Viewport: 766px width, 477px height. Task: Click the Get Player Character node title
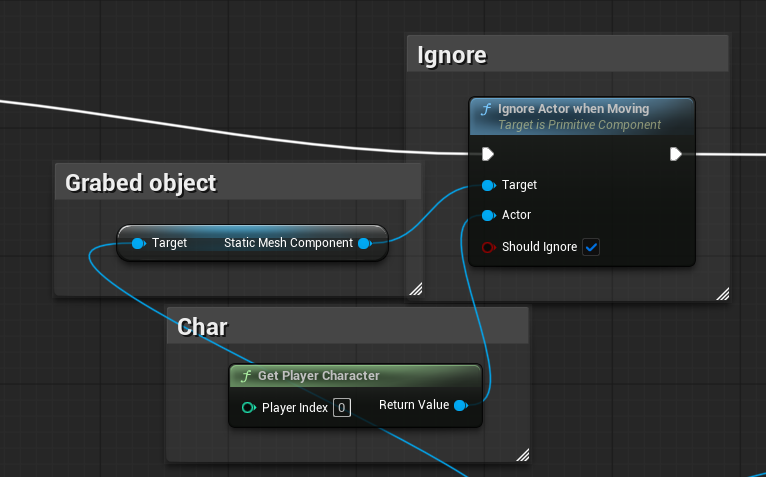[x=319, y=376]
